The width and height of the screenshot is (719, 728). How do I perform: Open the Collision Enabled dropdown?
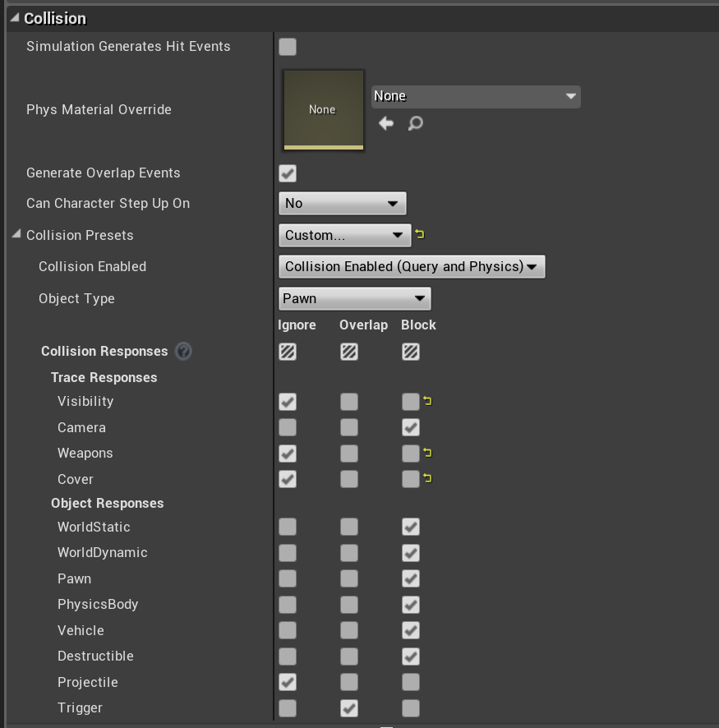coord(412,266)
